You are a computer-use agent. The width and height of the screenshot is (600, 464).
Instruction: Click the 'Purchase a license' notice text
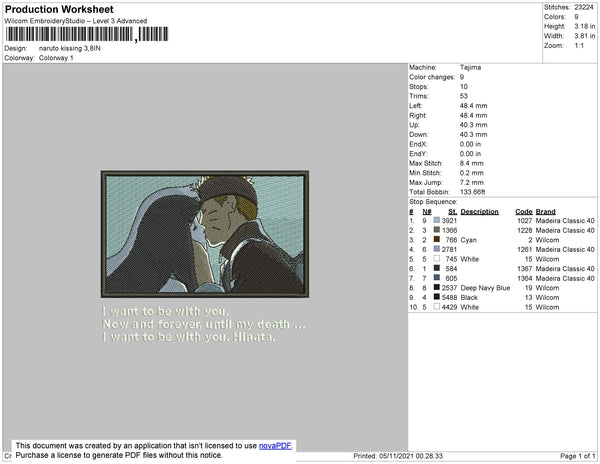[x=119, y=455]
